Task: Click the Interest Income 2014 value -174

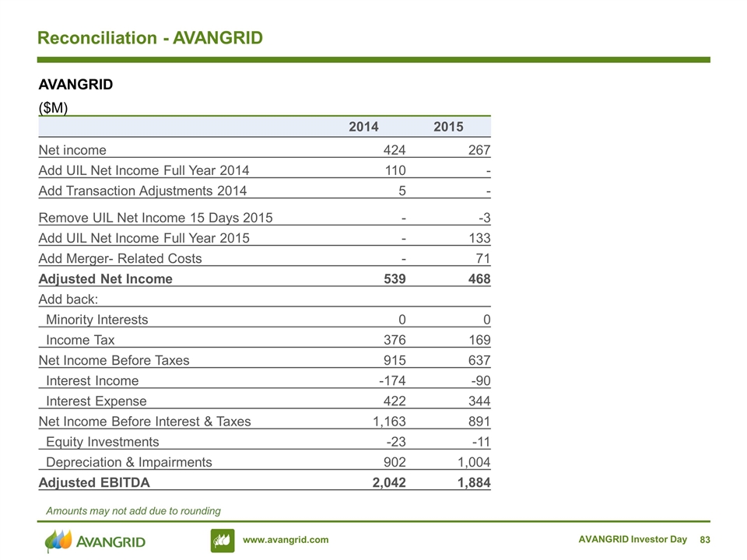Action: coord(392,381)
